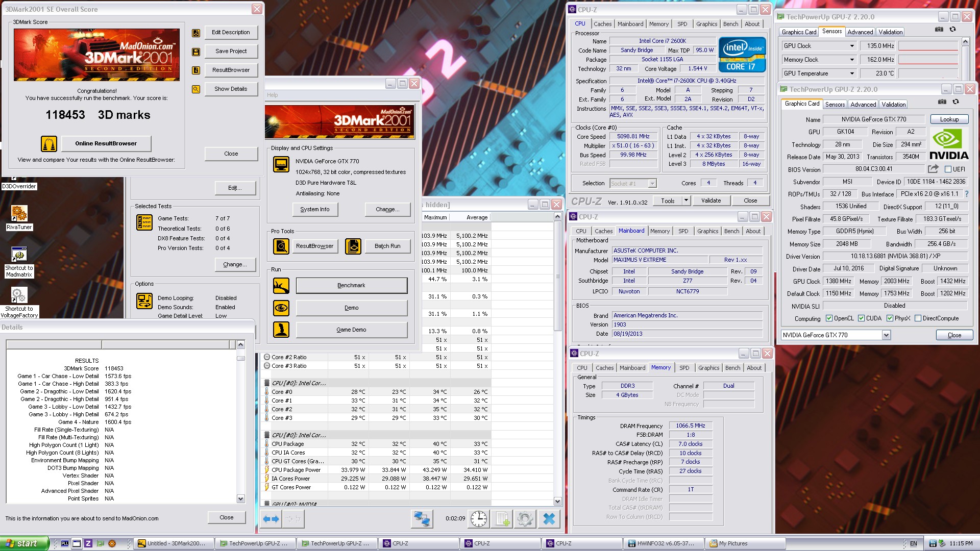Viewport: 980px width, 551px height.
Task: Open SPD tab in the CPU-Z Mainboard window
Action: pos(683,231)
